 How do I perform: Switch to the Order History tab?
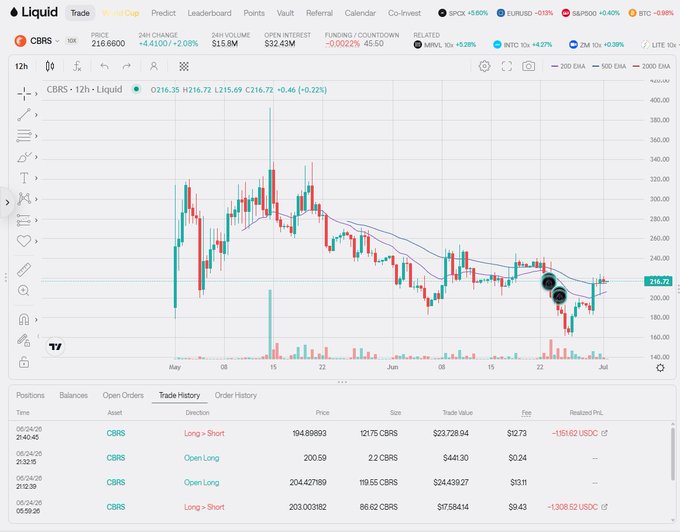(x=235, y=395)
